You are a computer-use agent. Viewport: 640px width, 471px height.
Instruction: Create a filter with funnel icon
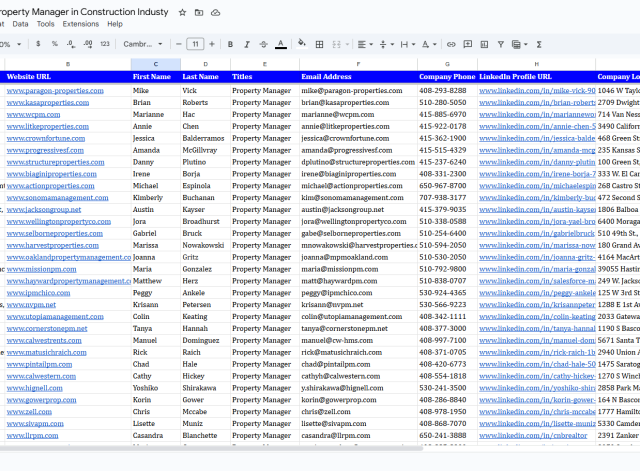500,44
